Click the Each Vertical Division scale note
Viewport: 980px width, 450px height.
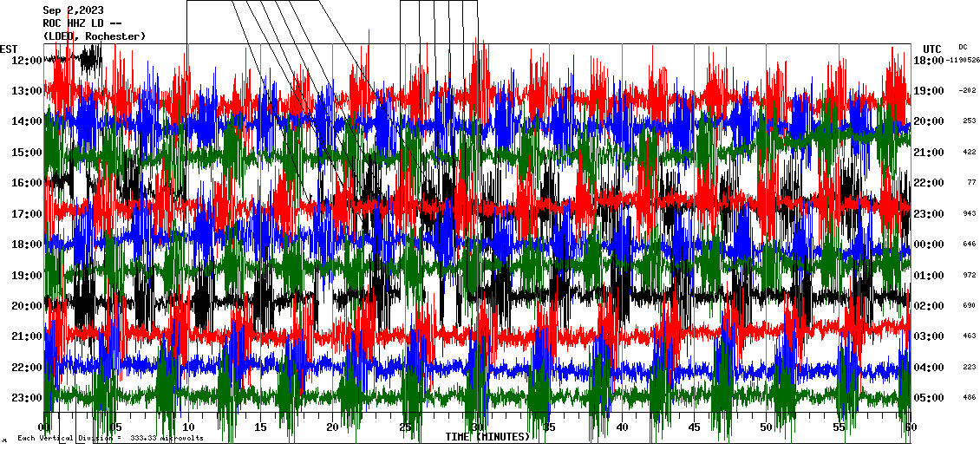pos(110,438)
